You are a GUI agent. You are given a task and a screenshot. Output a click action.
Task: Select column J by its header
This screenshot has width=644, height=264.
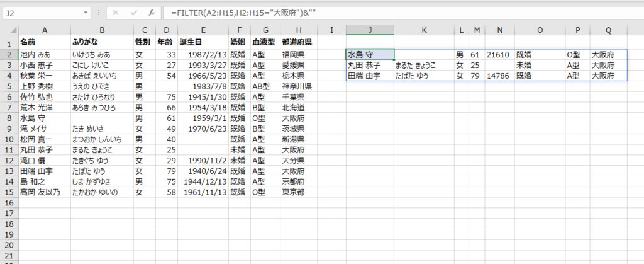click(x=370, y=30)
